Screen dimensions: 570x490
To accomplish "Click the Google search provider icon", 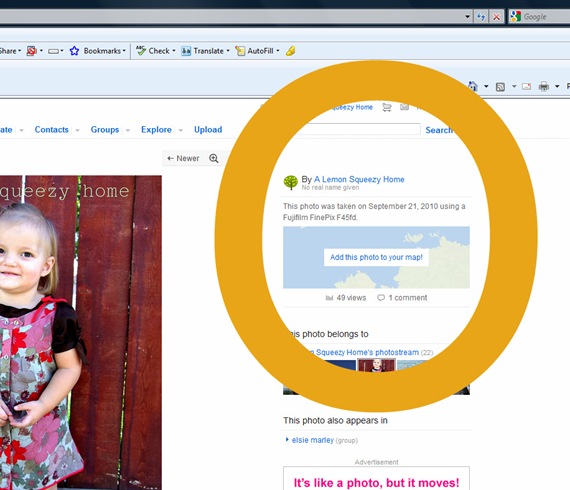I will [x=515, y=17].
